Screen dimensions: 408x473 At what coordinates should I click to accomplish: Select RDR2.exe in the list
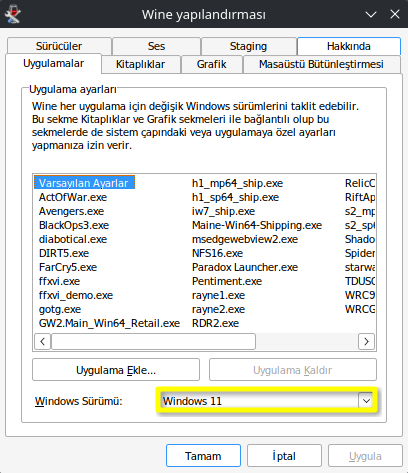point(215,323)
